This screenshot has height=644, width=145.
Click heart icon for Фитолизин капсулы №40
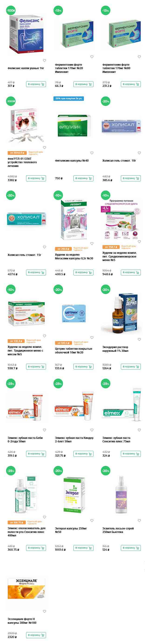[x=92, y=153]
